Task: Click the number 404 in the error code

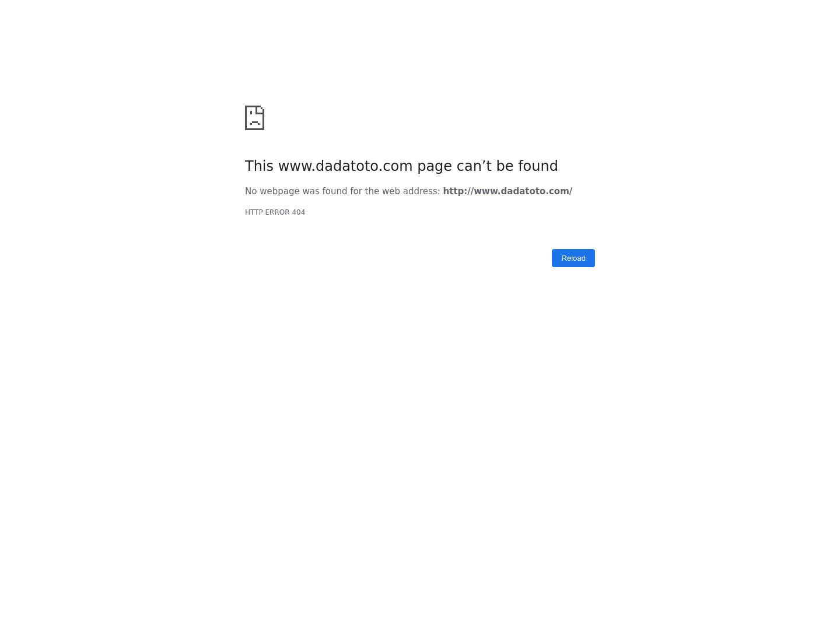Action: [x=298, y=212]
